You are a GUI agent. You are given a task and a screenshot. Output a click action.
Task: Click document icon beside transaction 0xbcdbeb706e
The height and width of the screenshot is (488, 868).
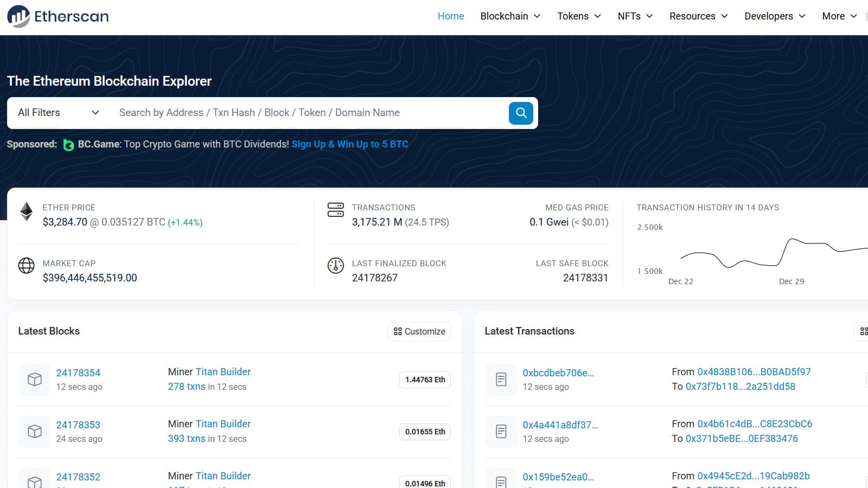[x=501, y=379]
